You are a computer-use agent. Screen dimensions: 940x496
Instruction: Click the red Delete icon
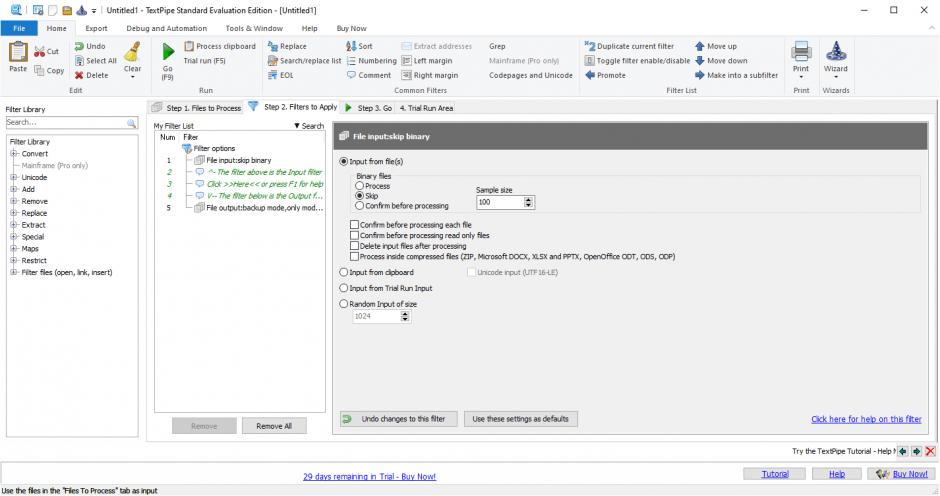[x=79, y=76]
